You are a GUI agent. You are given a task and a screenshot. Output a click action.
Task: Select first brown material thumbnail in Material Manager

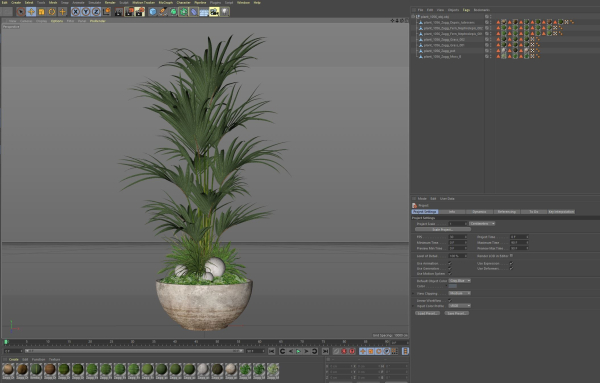8,370
